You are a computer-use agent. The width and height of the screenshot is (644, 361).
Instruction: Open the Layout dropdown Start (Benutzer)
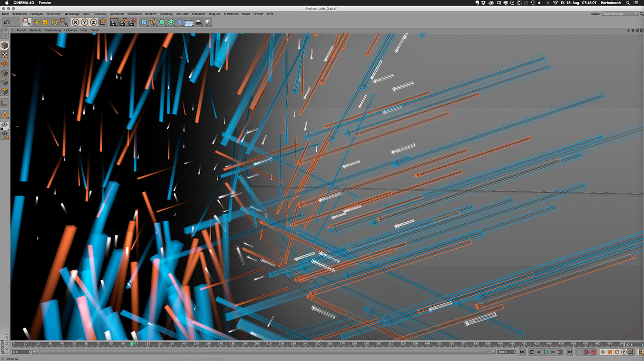pyautogui.click(x=621, y=14)
